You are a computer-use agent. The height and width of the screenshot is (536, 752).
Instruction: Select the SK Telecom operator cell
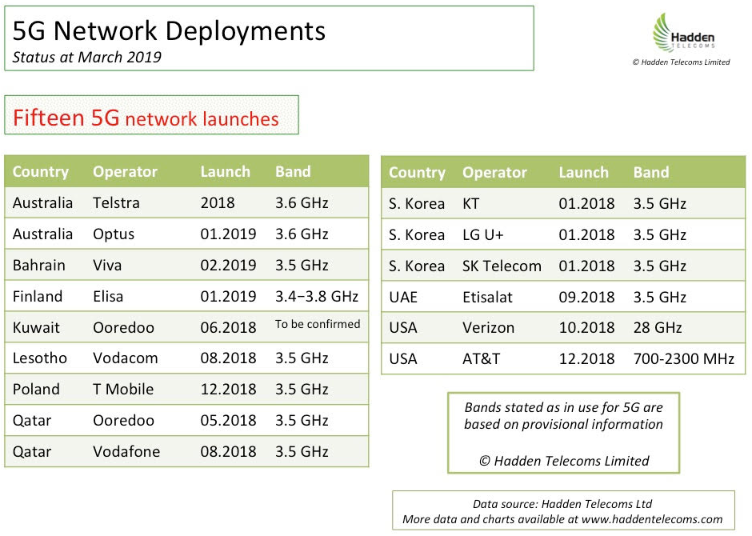(x=501, y=266)
